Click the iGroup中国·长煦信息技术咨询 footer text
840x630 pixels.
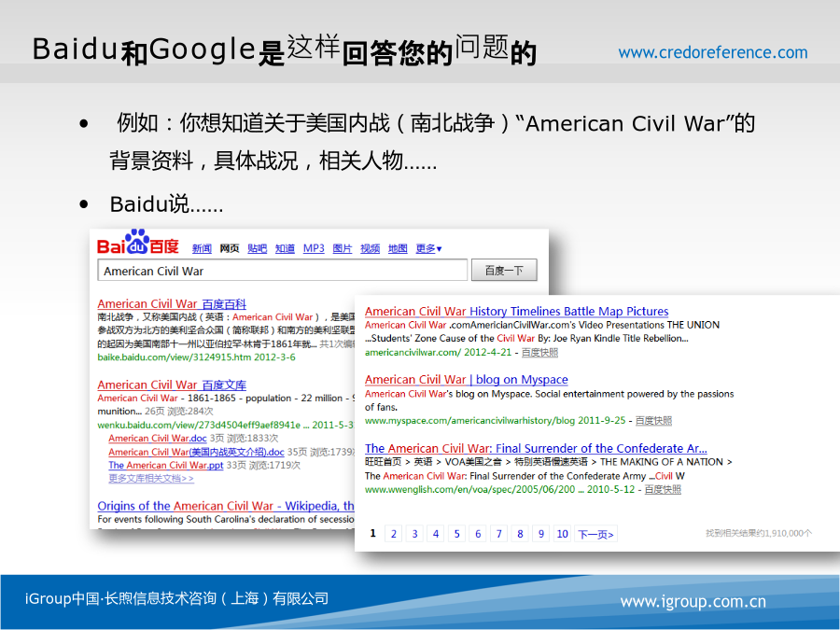click(176, 598)
